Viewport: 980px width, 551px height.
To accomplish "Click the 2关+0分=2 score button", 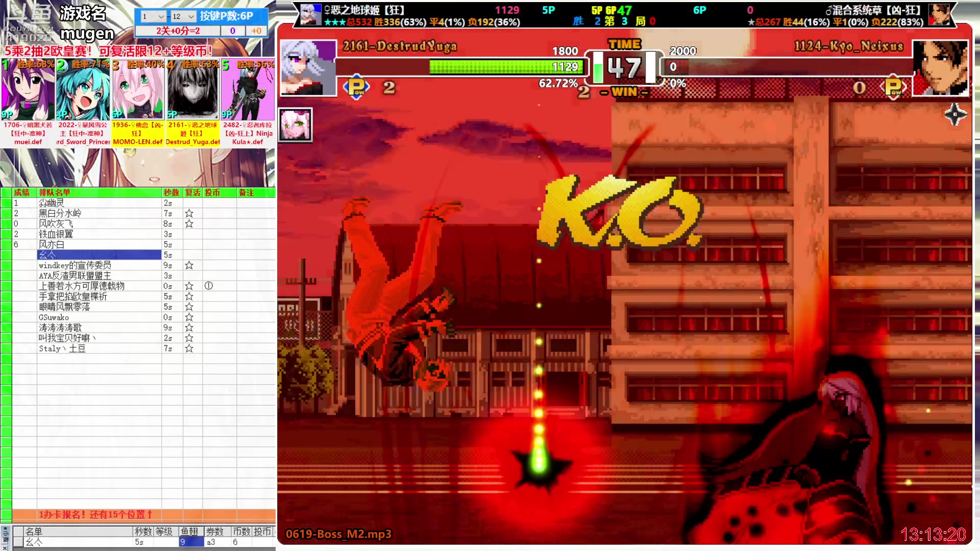I will point(178,31).
